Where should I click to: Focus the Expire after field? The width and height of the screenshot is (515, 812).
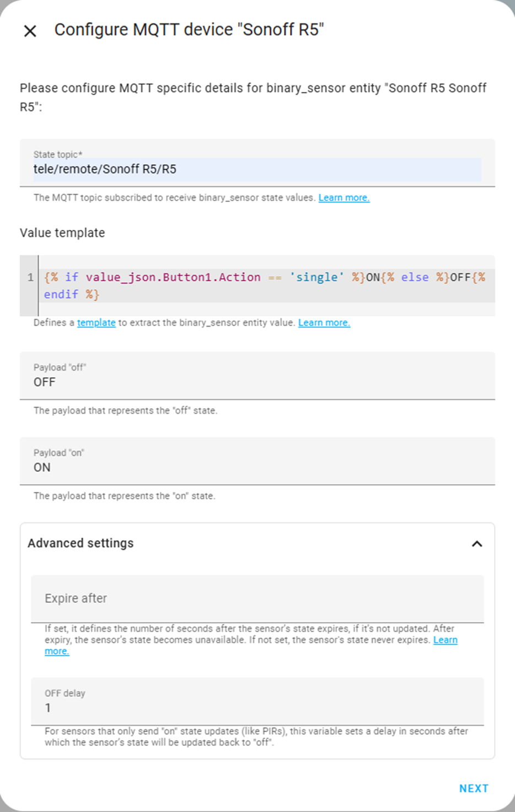click(x=257, y=599)
